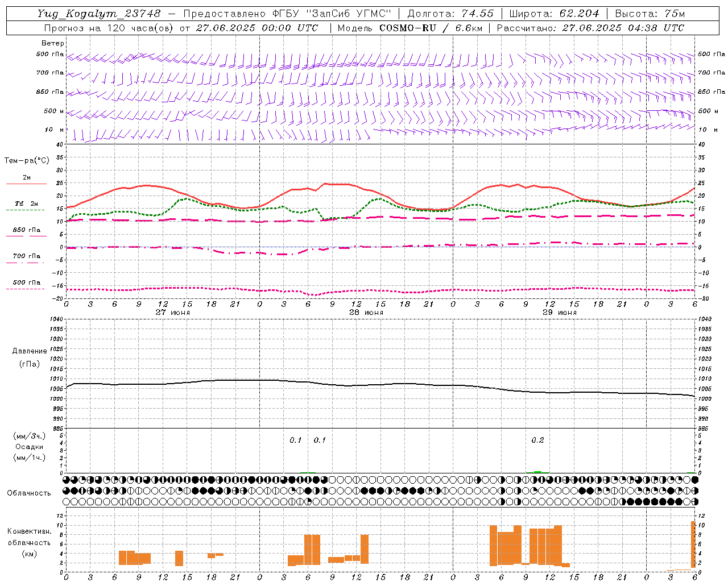This screenshot has width=728, height=582.
Task: Click the 'Td 2м' dew point legend label
Action: coord(27,203)
